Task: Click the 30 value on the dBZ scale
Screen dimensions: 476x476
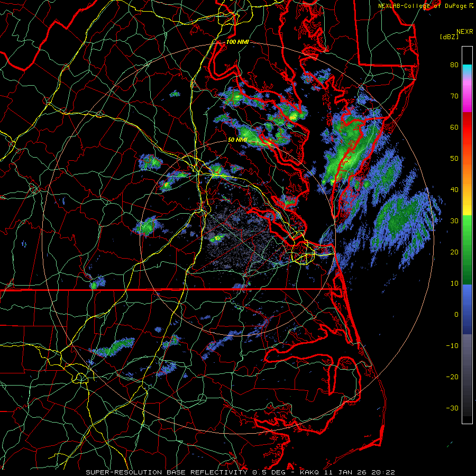Action: coord(454,221)
